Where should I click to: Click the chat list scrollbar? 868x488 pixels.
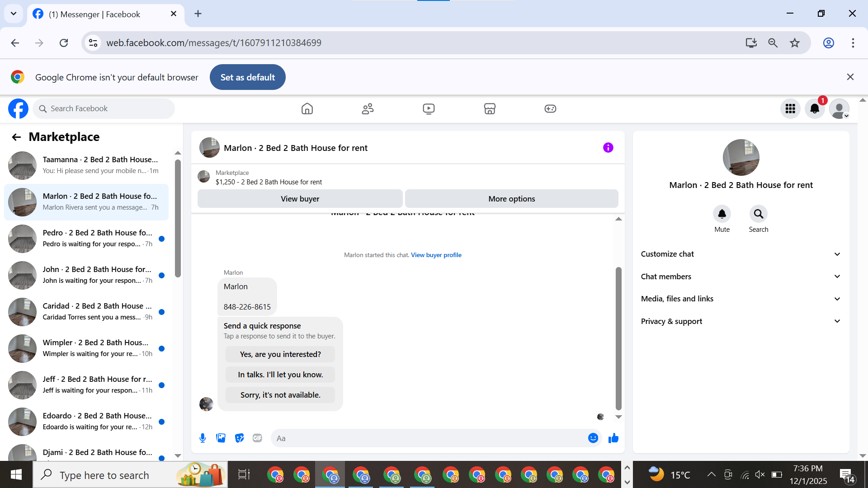pyautogui.click(x=178, y=218)
